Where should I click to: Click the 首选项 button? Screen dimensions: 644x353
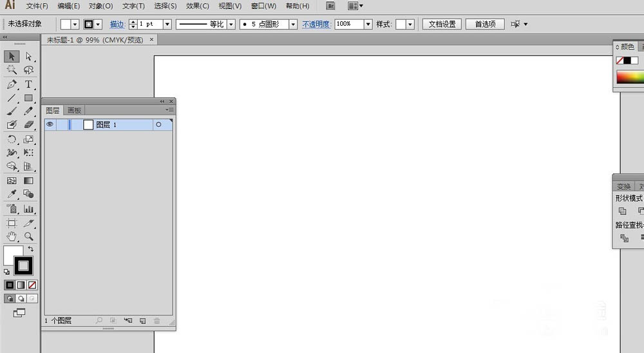pos(485,24)
